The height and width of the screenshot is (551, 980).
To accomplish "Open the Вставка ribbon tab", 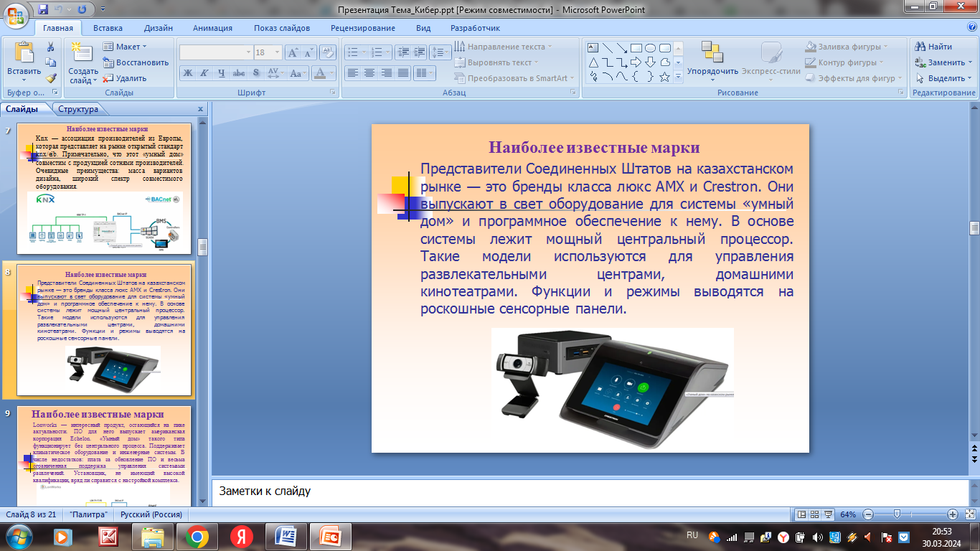I will coord(108,28).
